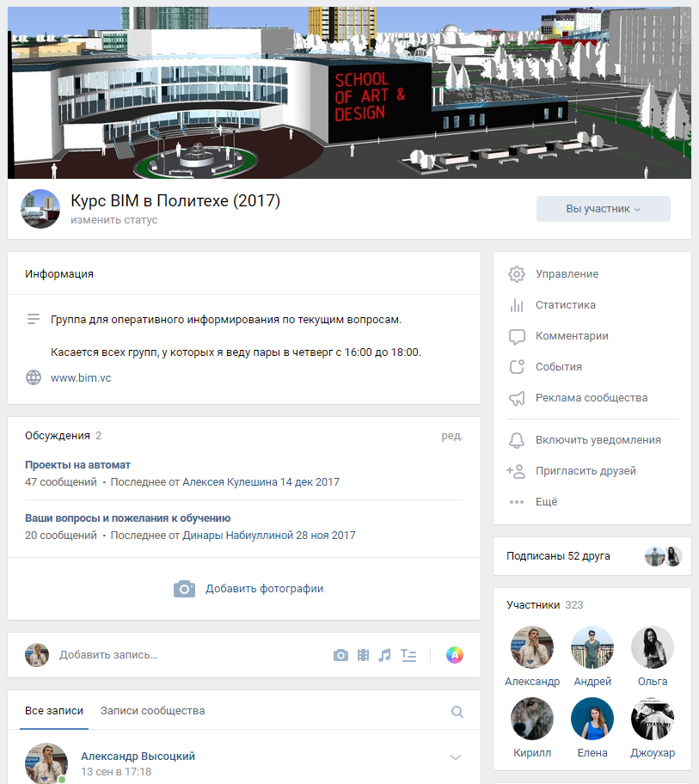Open member Кирилл's avatar thumbnail

(532, 719)
